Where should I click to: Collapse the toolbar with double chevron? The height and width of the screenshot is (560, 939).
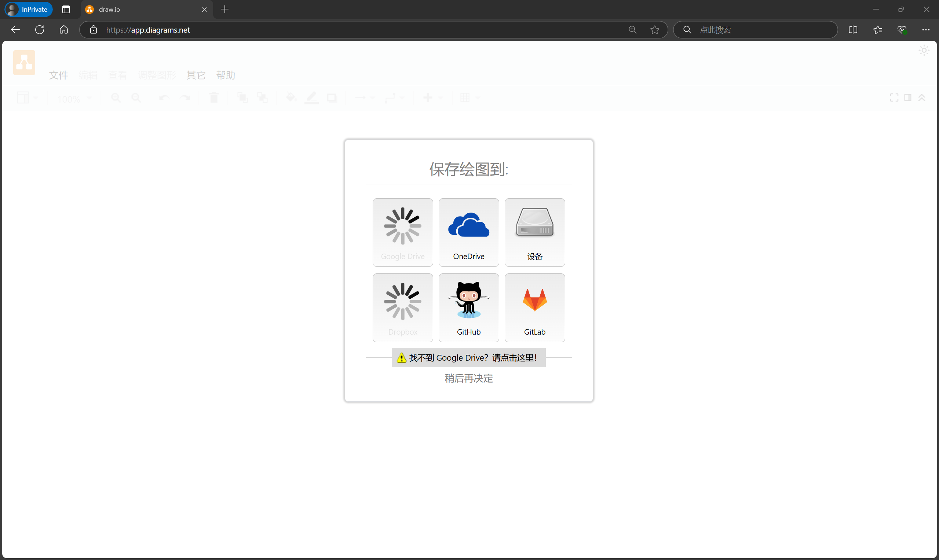click(922, 98)
